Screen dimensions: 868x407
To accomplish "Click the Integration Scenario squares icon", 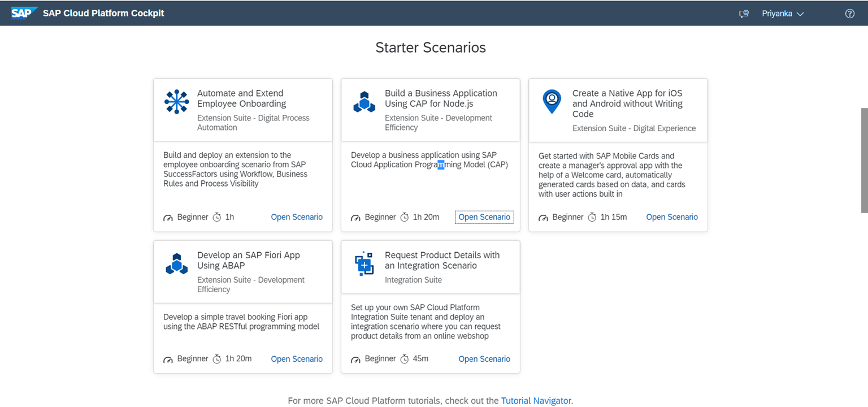I will [364, 263].
